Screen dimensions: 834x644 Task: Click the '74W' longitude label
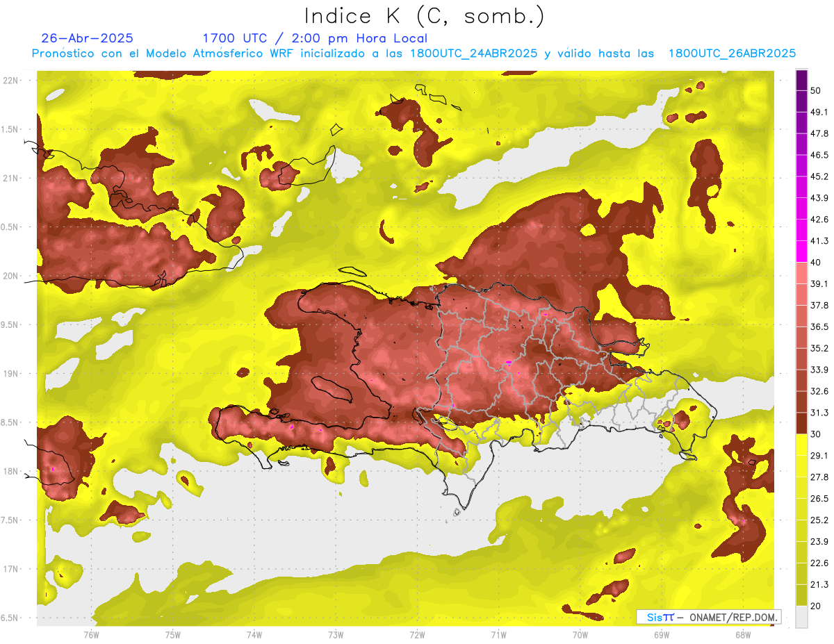254,635
